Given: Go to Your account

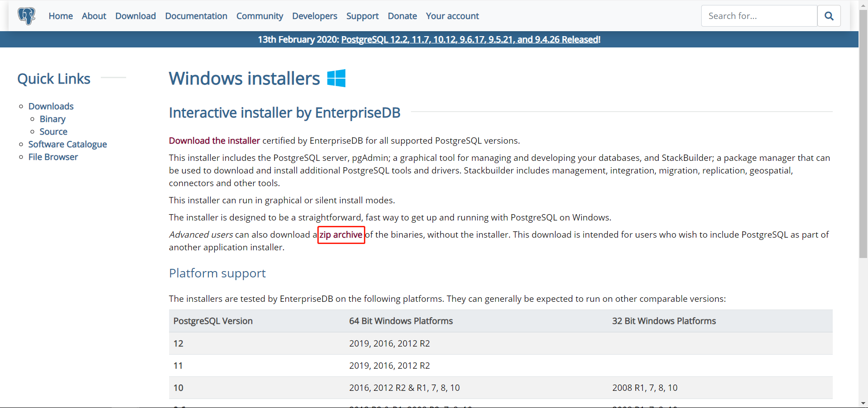Looking at the screenshot, I should 452,16.
